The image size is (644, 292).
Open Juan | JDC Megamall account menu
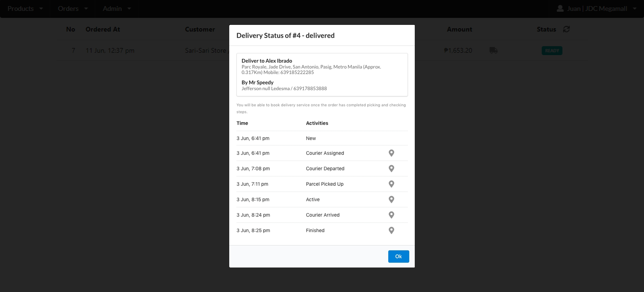pyautogui.click(x=597, y=8)
